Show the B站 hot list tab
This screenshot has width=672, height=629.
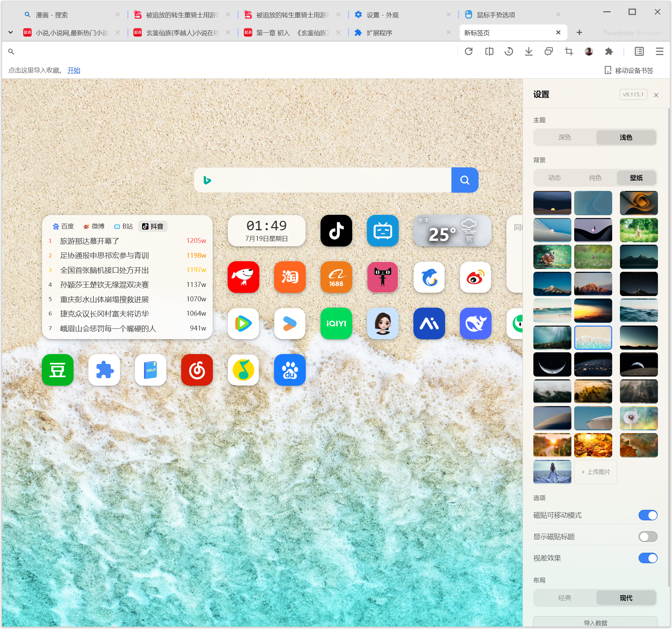point(123,226)
